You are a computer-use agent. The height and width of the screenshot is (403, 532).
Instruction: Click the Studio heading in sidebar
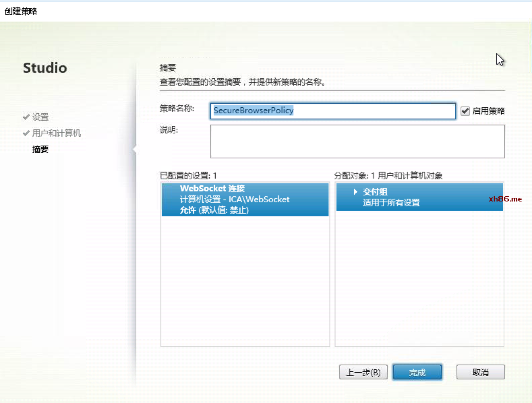point(45,68)
